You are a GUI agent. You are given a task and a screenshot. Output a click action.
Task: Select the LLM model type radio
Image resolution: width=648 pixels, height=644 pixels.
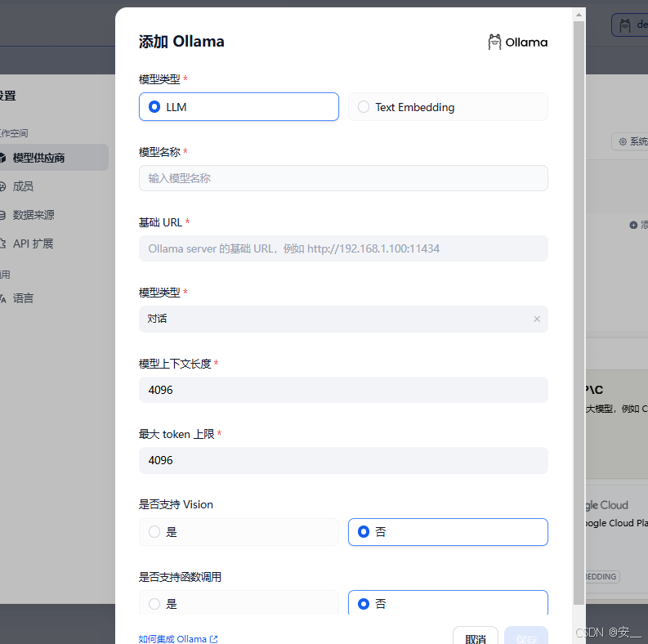click(239, 107)
